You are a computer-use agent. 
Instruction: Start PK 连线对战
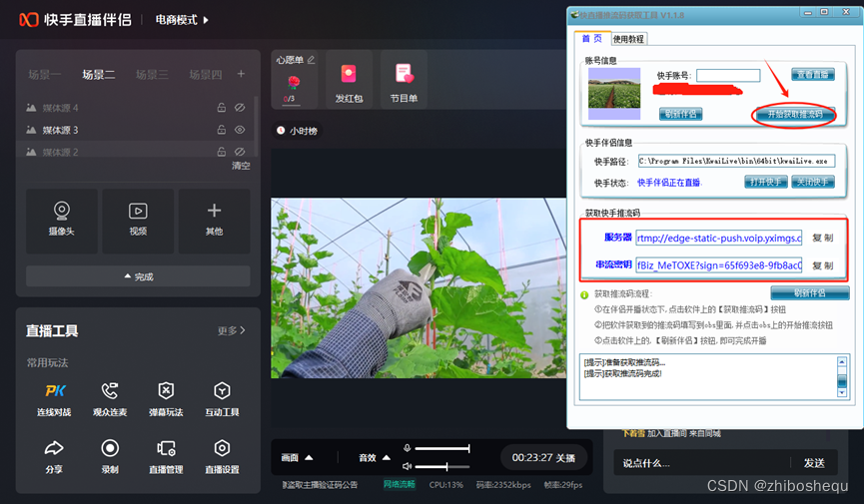(55, 399)
